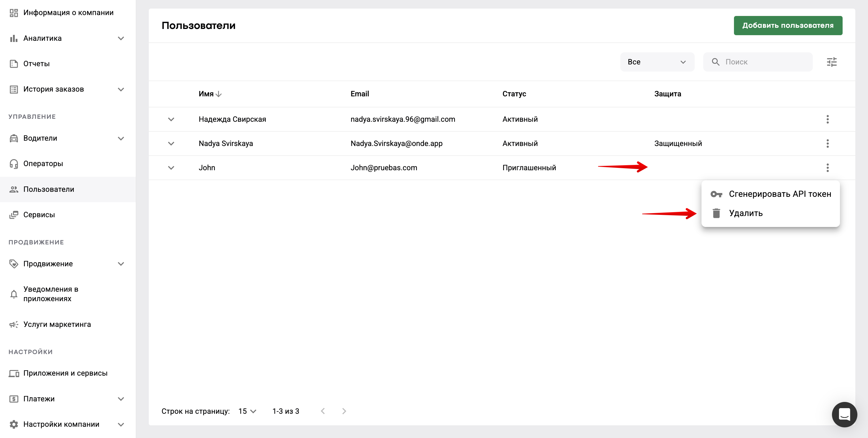Open the Все status filter dropdown
This screenshot has height=438, width=868.
[657, 62]
